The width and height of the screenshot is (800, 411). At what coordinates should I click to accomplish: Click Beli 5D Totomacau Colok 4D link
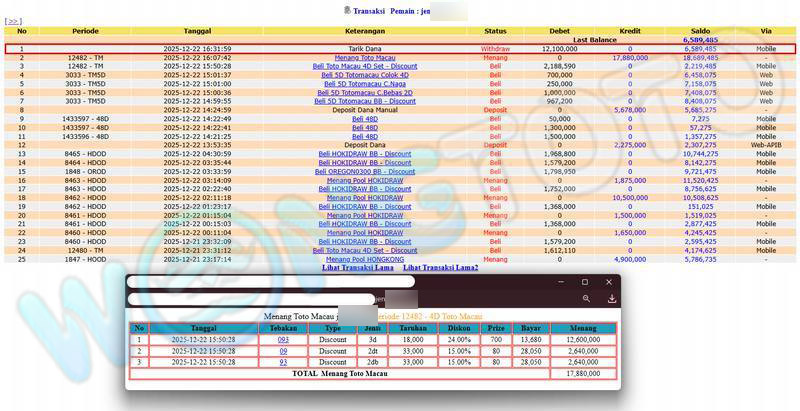(x=364, y=75)
